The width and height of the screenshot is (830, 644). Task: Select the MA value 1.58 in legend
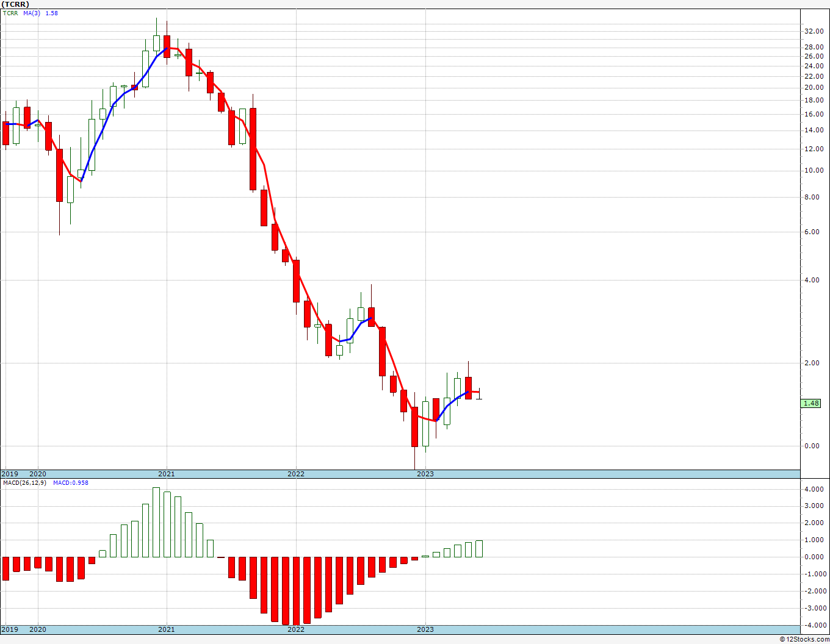tap(52, 13)
